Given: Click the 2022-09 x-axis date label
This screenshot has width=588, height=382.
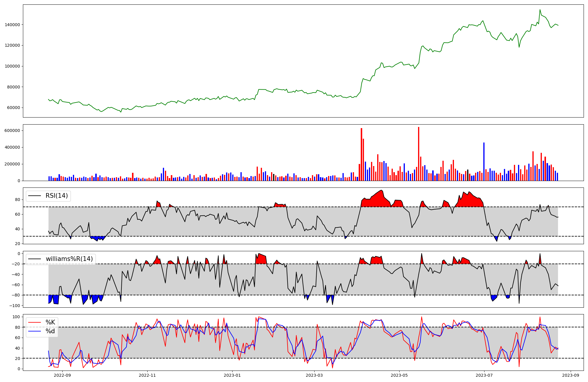Looking at the screenshot, I should pos(62,375).
